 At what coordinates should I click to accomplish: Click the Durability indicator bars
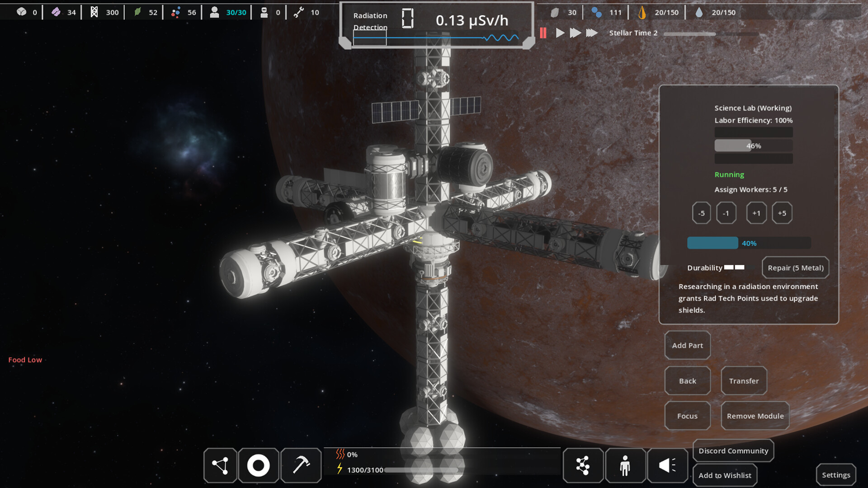pyautogui.click(x=734, y=267)
